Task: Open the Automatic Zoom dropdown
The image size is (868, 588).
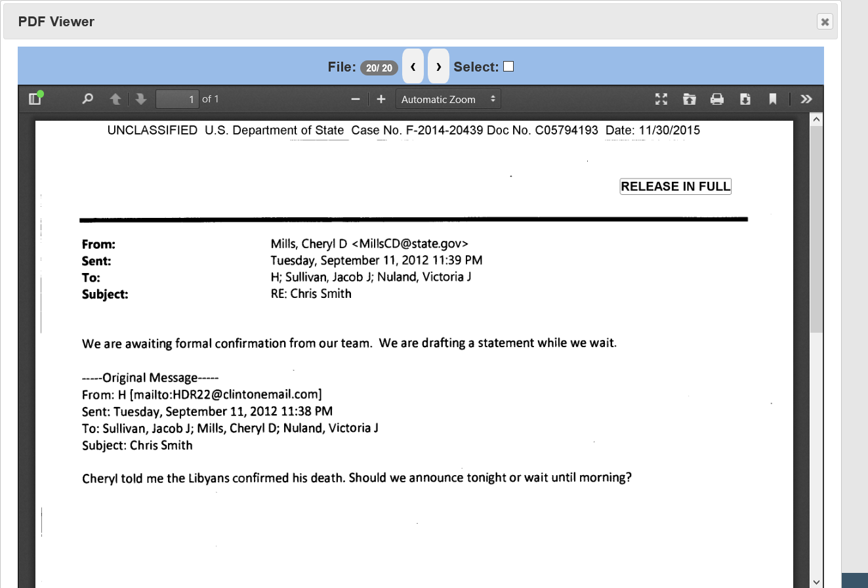Action: pos(449,99)
